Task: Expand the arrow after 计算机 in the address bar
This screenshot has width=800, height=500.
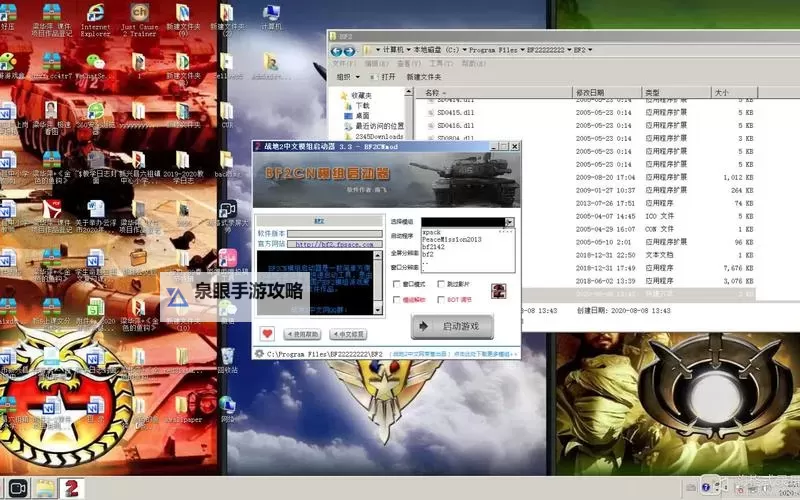Action: (x=409, y=50)
